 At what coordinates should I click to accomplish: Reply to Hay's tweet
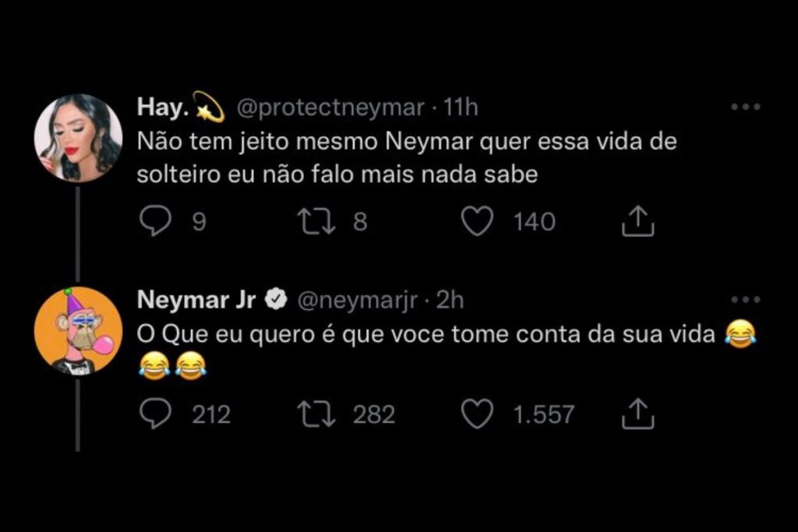click(155, 223)
